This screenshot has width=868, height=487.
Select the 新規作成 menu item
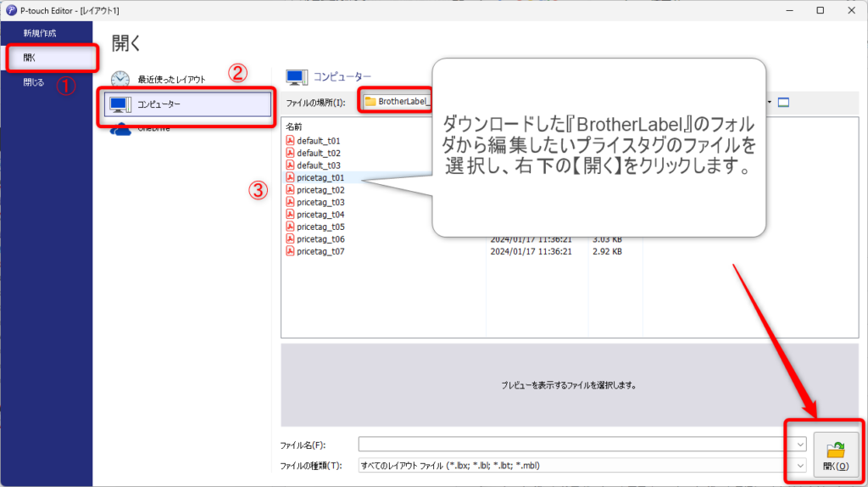coord(40,33)
